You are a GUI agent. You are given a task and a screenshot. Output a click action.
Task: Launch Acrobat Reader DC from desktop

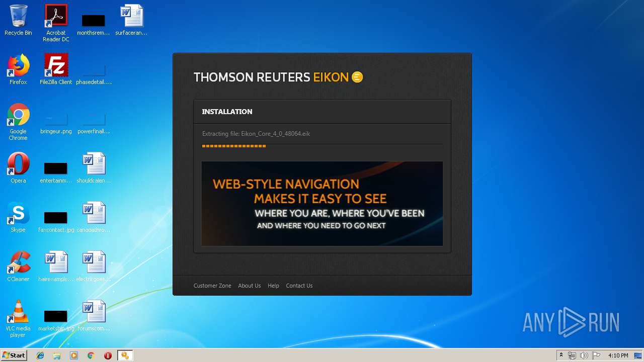(x=56, y=23)
